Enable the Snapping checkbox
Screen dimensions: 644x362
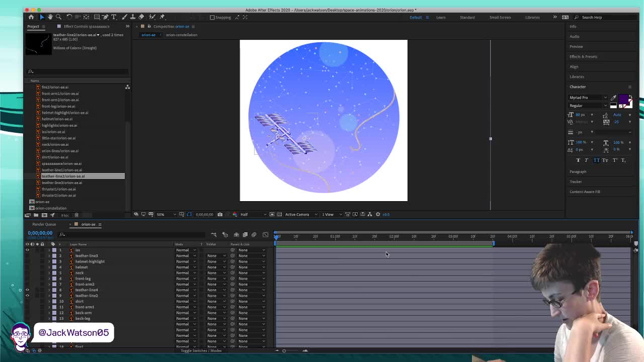(212, 17)
